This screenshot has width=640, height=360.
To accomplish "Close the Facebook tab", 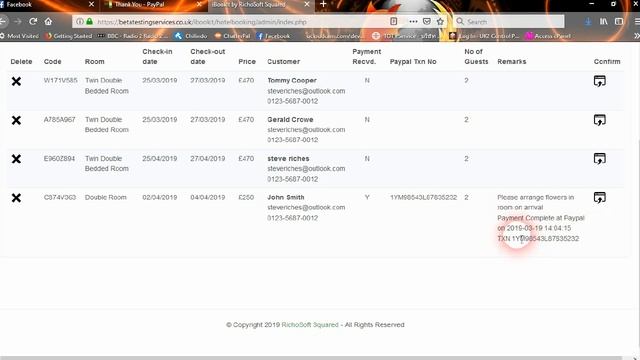I will (91, 4).
